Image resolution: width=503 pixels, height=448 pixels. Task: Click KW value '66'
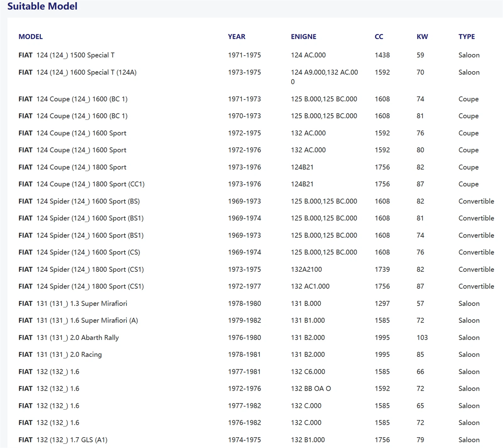tap(420, 372)
